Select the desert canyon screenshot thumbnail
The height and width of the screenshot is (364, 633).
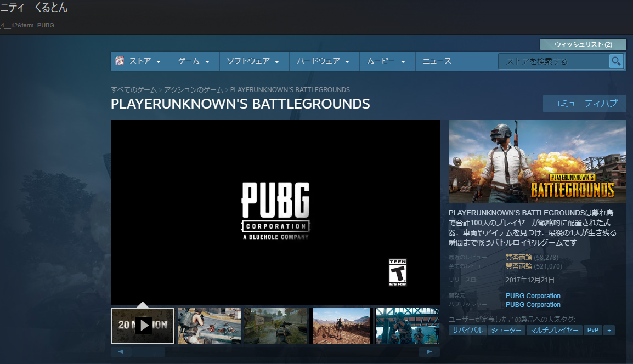click(342, 326)
